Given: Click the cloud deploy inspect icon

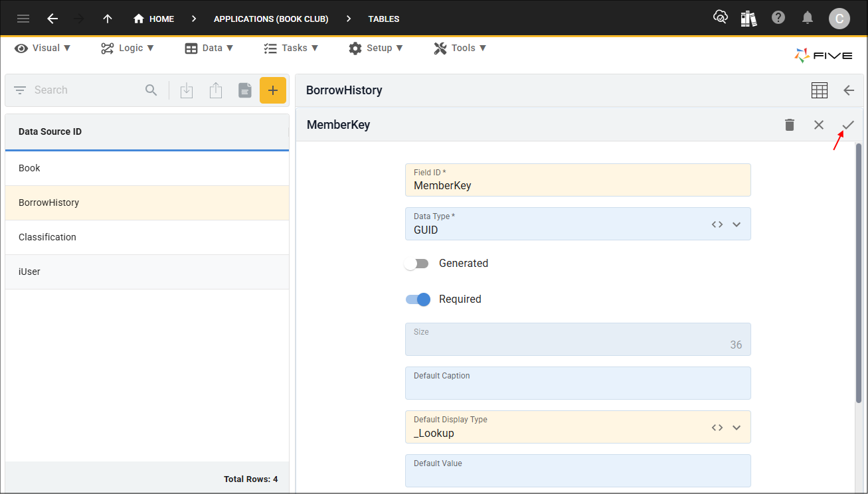Looking at the screenshot, I should pos(721,18).
